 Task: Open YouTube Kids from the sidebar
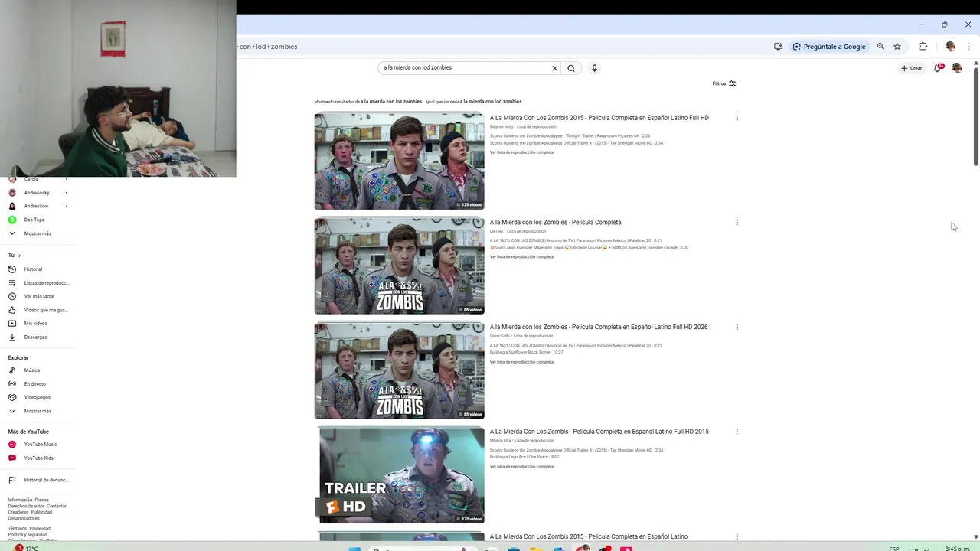tap(38, 458)
